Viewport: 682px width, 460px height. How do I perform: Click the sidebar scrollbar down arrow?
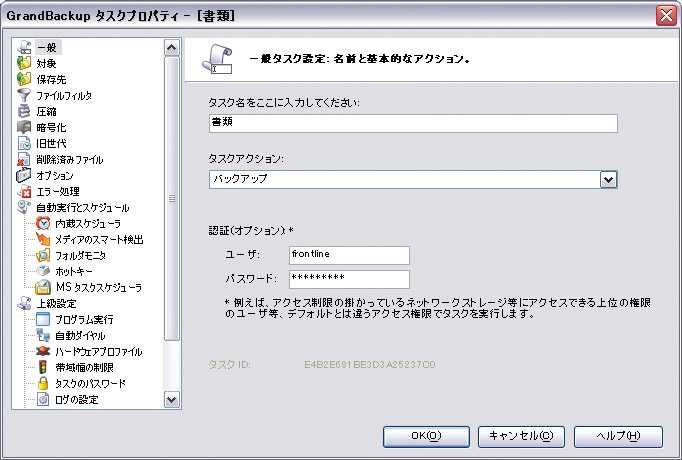pos(171,400)
